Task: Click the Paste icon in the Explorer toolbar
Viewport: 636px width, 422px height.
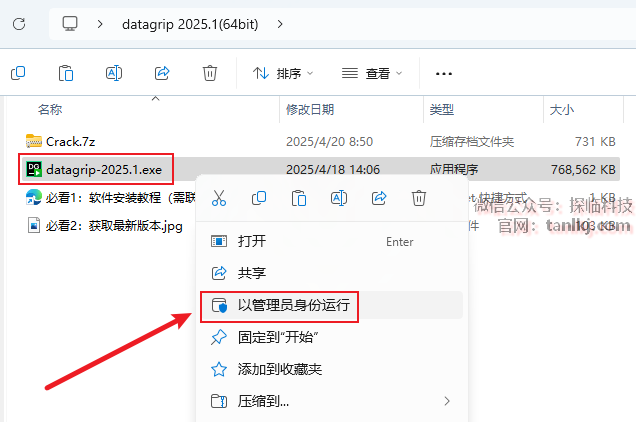Action: [66, 73]
